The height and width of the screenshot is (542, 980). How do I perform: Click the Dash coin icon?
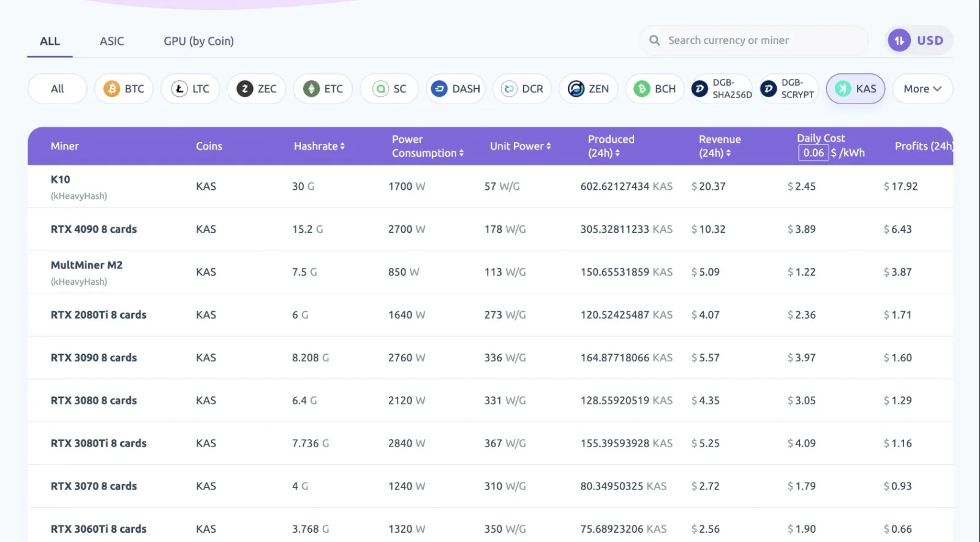(439, 89)
